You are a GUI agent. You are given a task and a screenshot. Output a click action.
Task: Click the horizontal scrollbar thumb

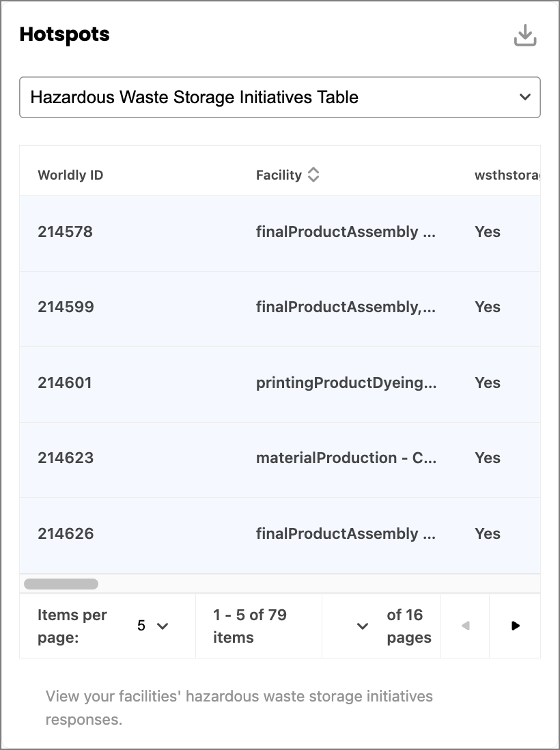pyautogui.click(x=61, y=583)
